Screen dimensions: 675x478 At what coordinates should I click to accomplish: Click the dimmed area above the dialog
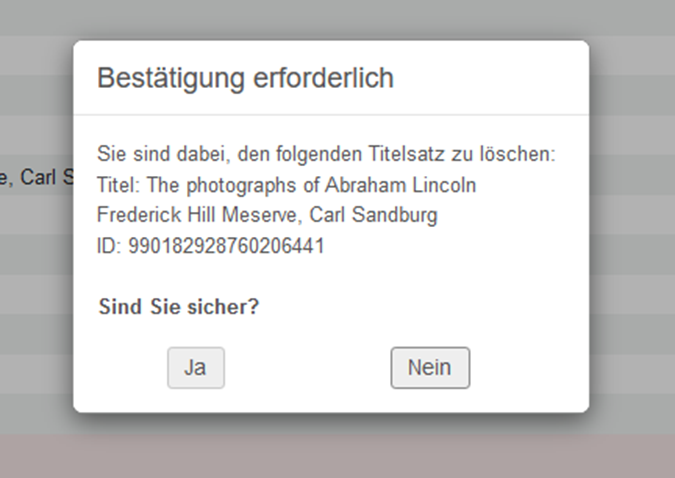pyautogui.click(x=337, y=18)
